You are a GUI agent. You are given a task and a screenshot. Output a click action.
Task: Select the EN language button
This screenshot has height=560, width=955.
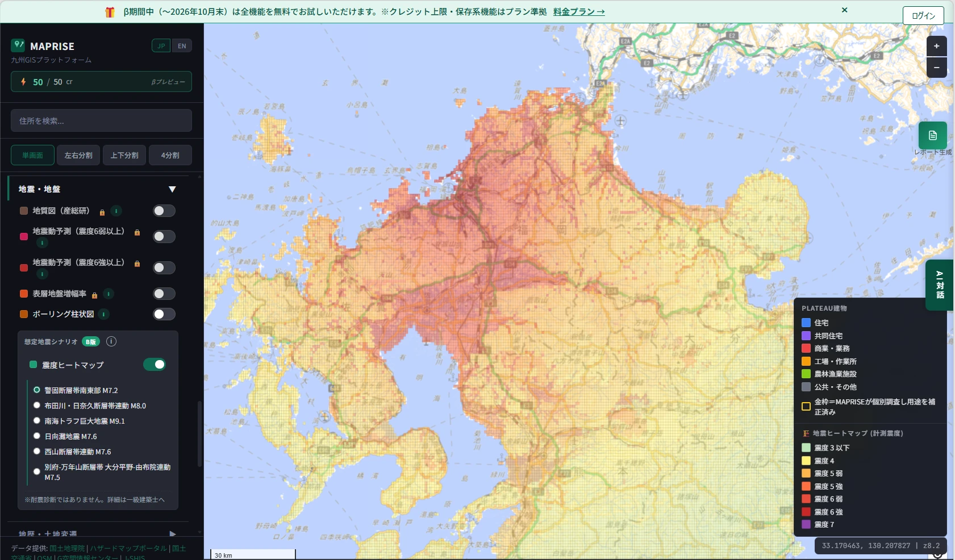(x=182, y=46)
